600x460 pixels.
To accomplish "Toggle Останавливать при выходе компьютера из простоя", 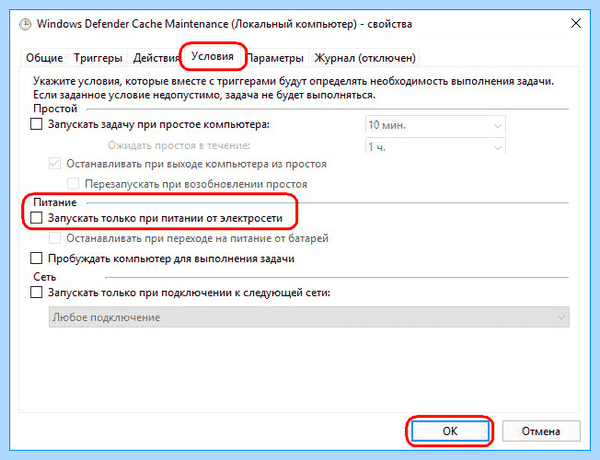I will click(55, 164).
